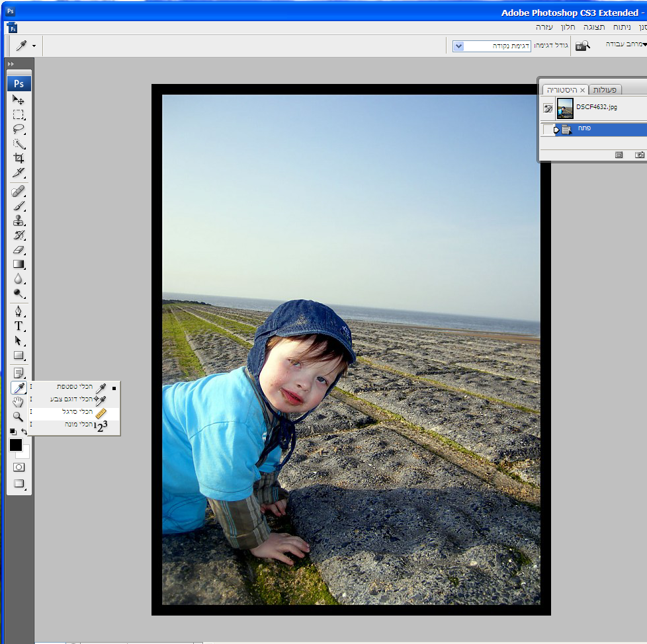
Task: Select the Type tool
Action: coord(18,326)
